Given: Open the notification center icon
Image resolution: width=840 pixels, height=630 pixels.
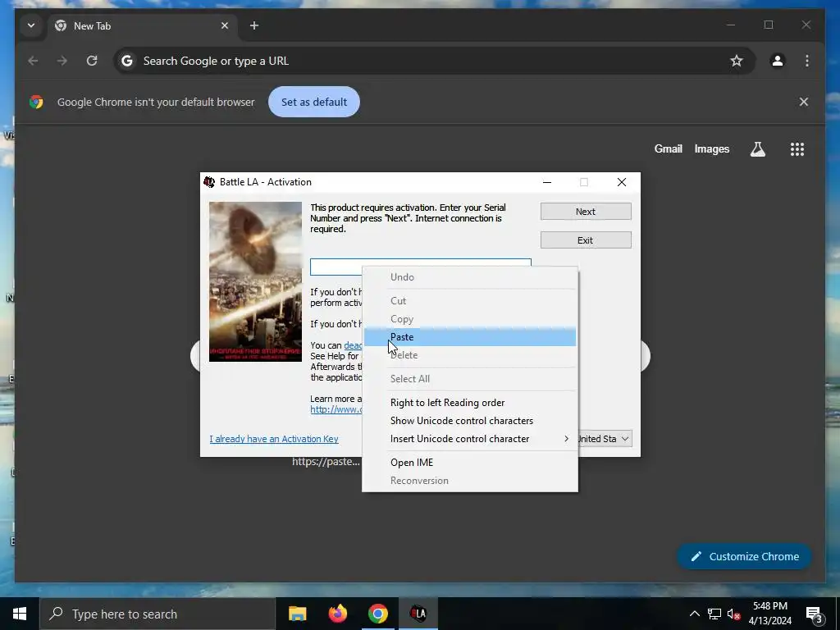Looking at the screenshot, I should click(x=814, y=614).
